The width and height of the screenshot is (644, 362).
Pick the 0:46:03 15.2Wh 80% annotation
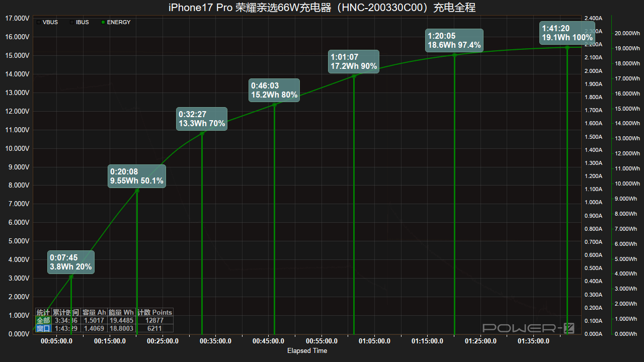tap(274, 90)
